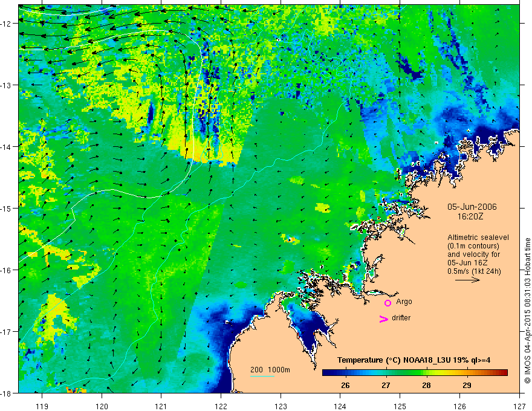Click the latitude label -15
This screenshot has height=411, width=532.
[x=7, y=208]
